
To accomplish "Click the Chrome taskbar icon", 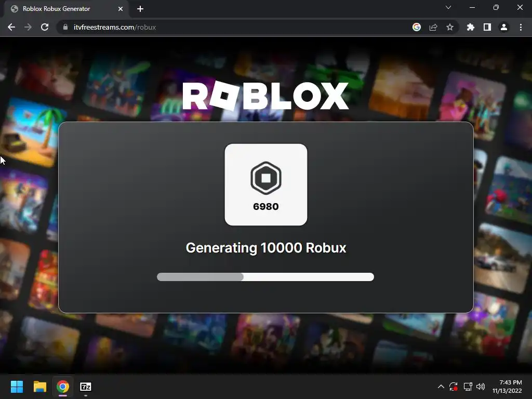I will (x=63, y=387).
